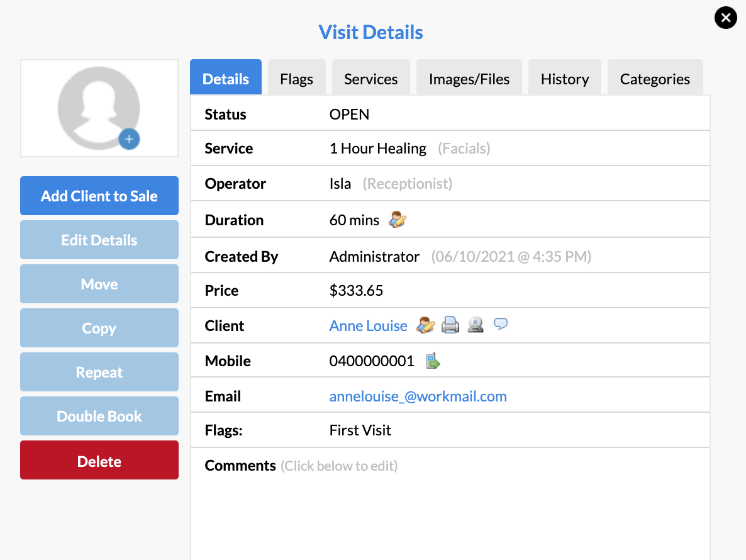This screenshot has height=560, width=746.
Task: Click the $333.65 price value
Action: 357,290
